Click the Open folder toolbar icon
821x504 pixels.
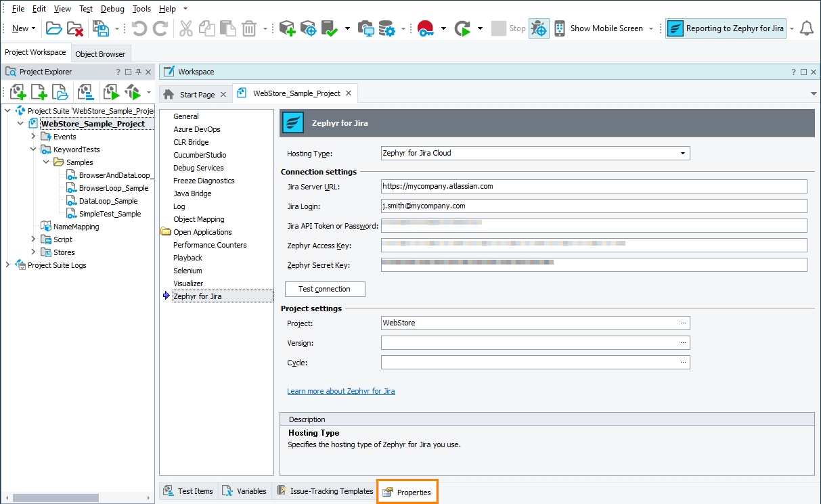53,28
